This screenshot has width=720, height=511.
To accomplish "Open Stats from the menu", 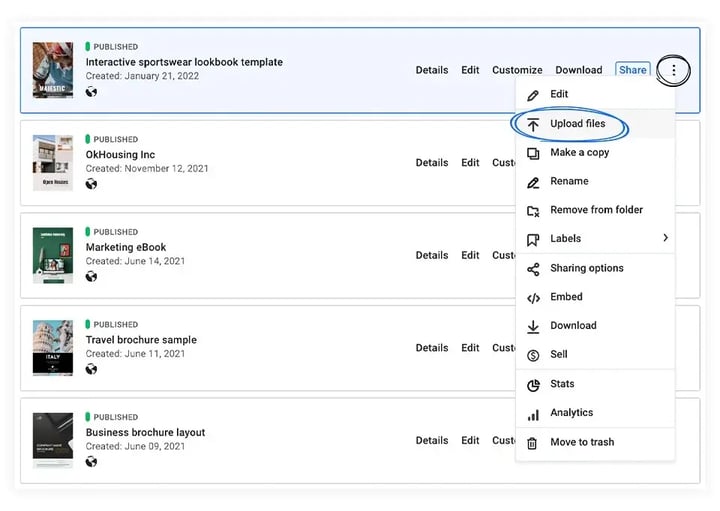I will [595, 384].
